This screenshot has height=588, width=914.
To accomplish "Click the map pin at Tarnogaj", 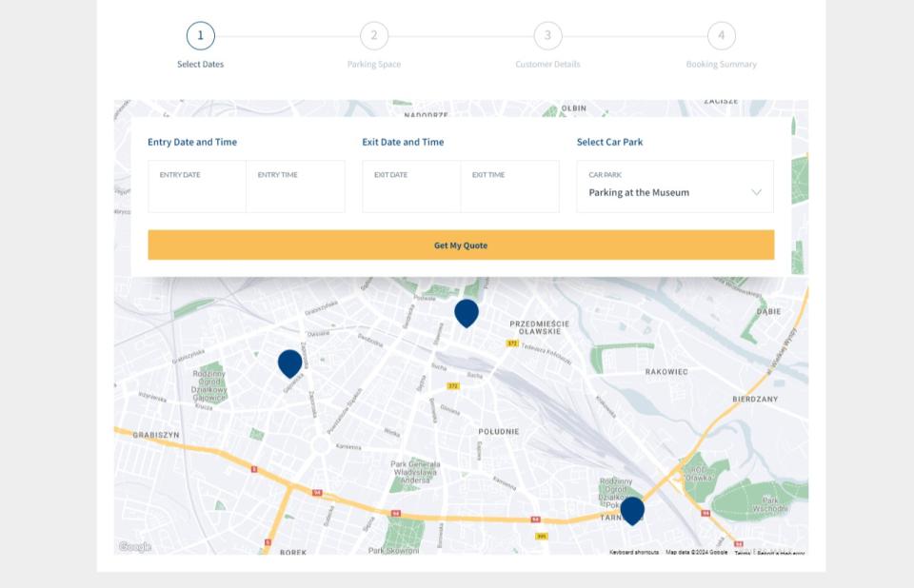I will [632, 510].
